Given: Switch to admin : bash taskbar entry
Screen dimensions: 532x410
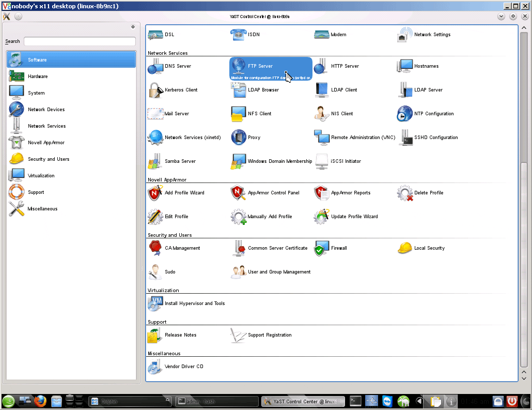Looking at the screenshot, I should pos(216,402).
